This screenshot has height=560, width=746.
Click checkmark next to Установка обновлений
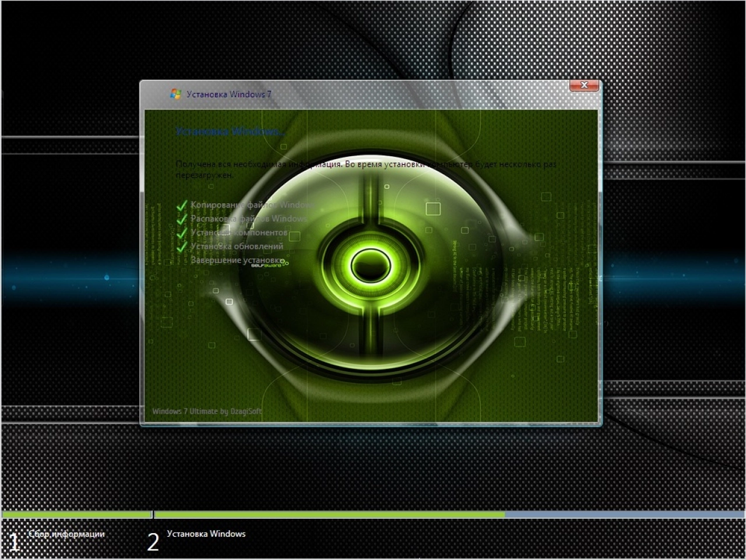click(x=181, y=246)
